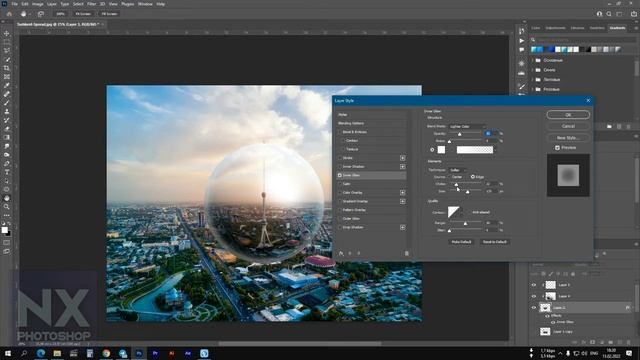Uncheck the Inner Glow checkbox

340,175
